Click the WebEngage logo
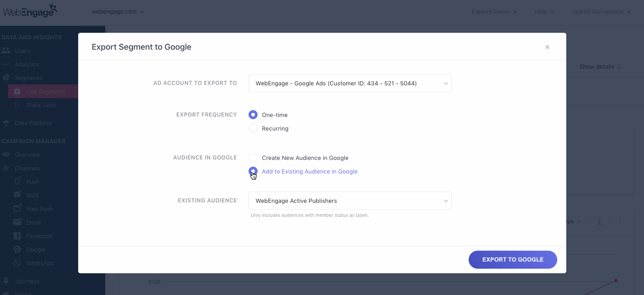Image resolution: width=644 pixels, height=295 pixels. [31, 11]
